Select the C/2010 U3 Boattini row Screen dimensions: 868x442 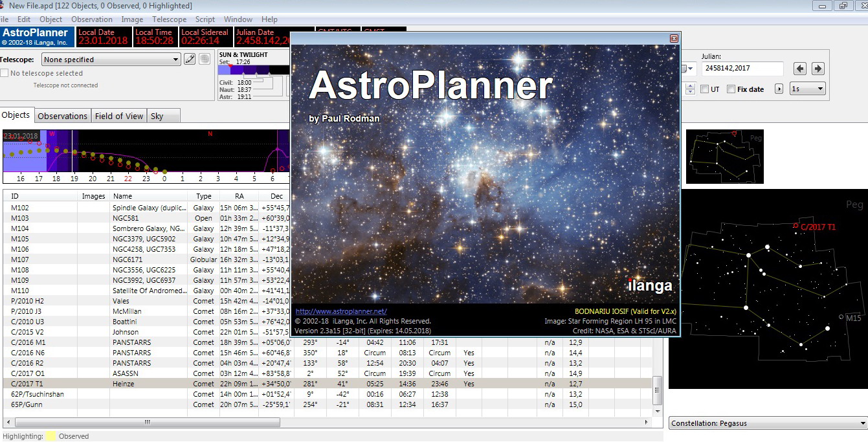pos(148,322)
